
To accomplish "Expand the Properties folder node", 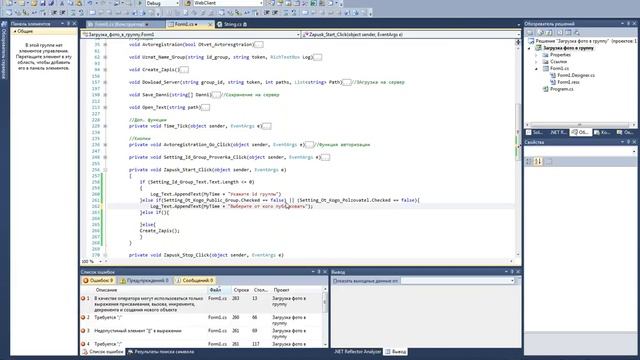I will coord(537,55).
